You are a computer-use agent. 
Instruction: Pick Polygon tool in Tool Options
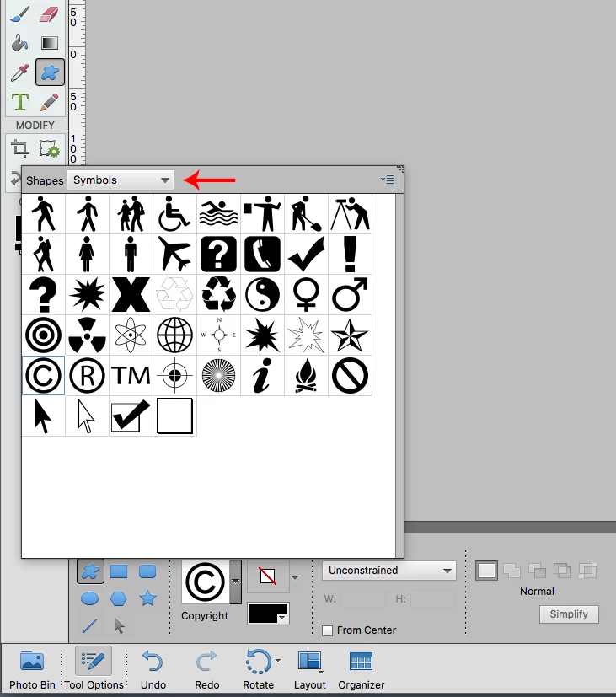119,598
